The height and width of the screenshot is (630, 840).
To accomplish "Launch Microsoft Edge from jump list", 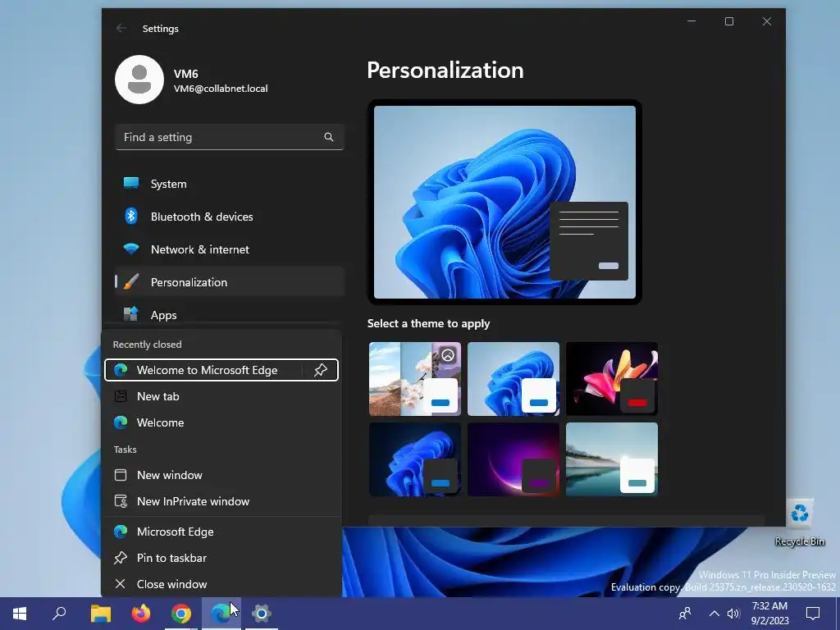I will point(221,532).
